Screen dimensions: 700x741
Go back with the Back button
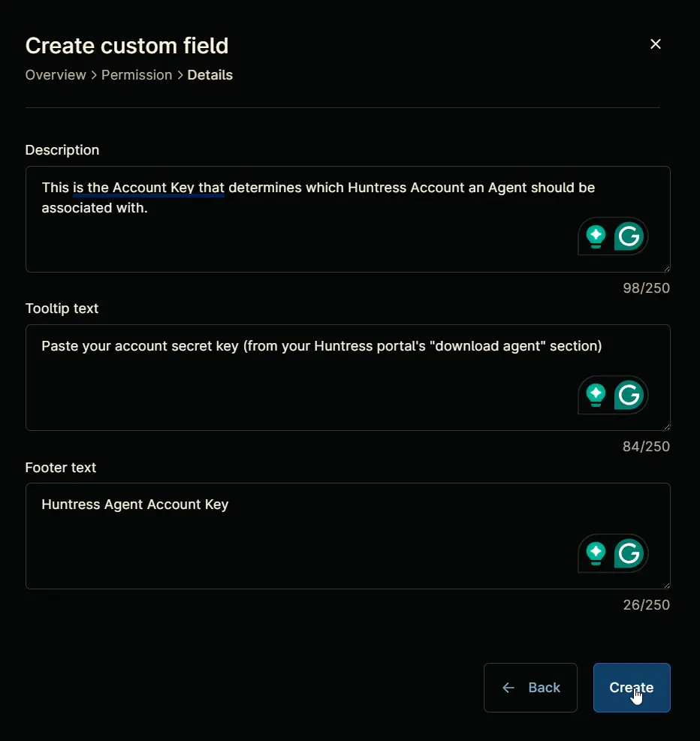point(530,688)
